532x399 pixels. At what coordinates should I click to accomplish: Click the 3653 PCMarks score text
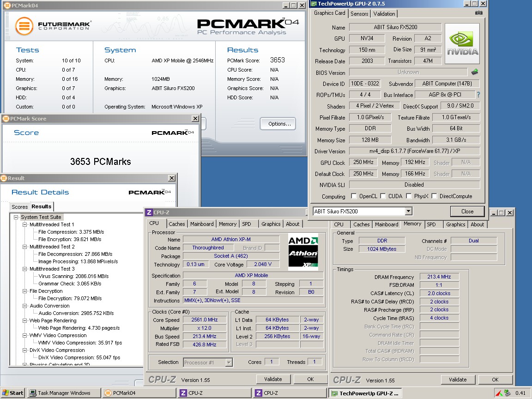click(x=100, y=162)
